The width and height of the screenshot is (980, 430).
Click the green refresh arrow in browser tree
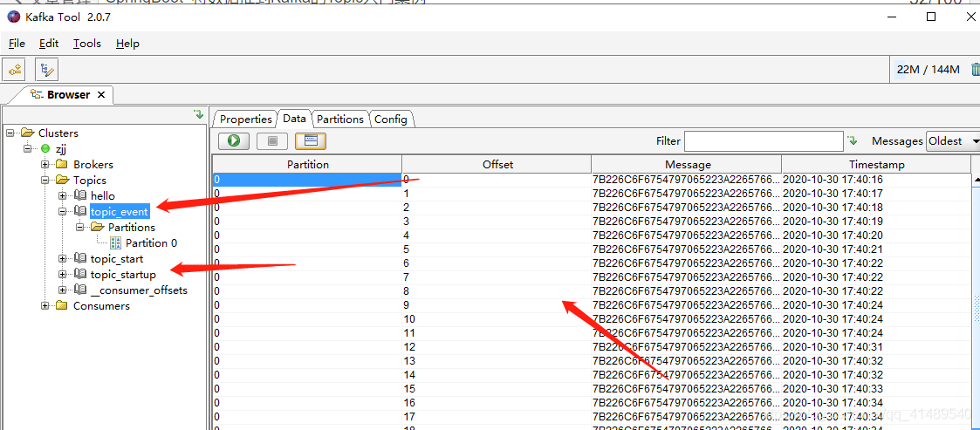point(199,115)
